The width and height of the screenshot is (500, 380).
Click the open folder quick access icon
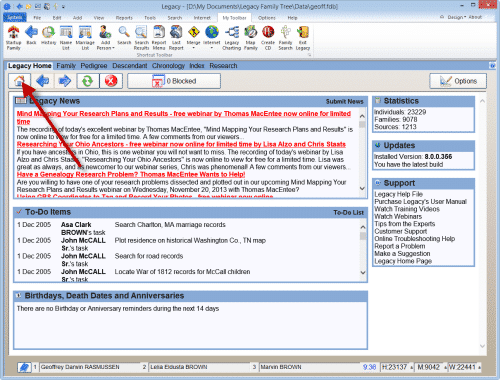(x=29, y=6)
